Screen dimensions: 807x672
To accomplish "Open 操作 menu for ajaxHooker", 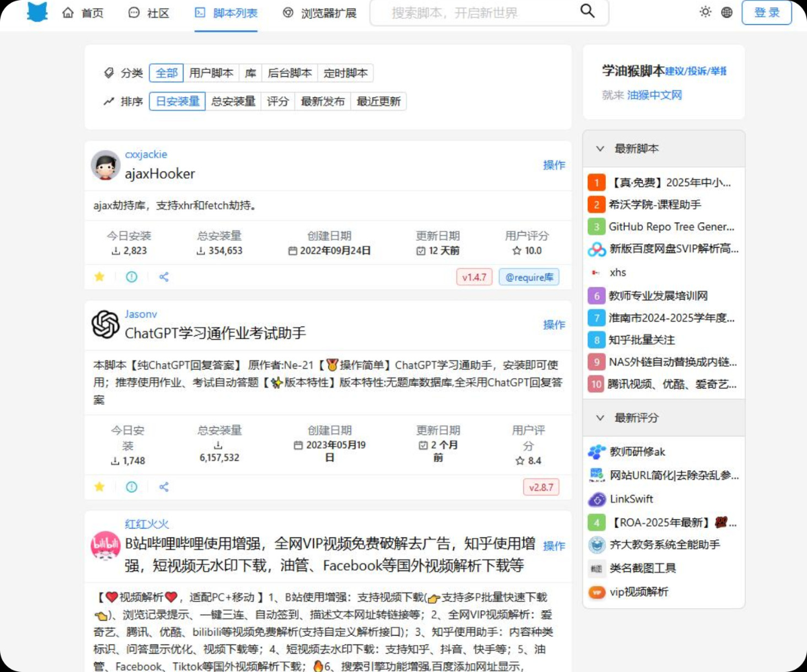I will point(554,165).
